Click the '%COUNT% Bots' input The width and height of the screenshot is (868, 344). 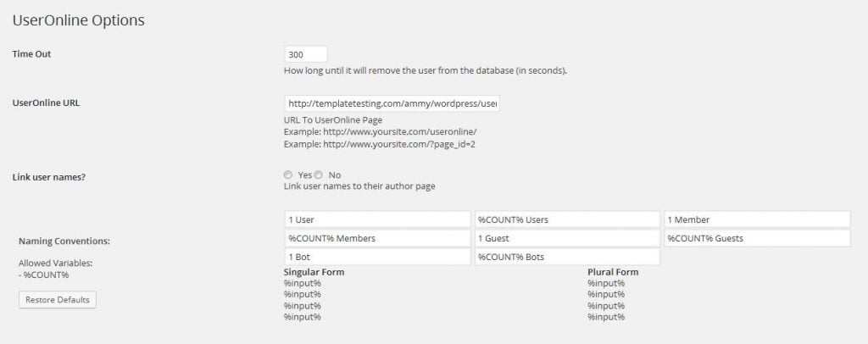click(567, 256)
